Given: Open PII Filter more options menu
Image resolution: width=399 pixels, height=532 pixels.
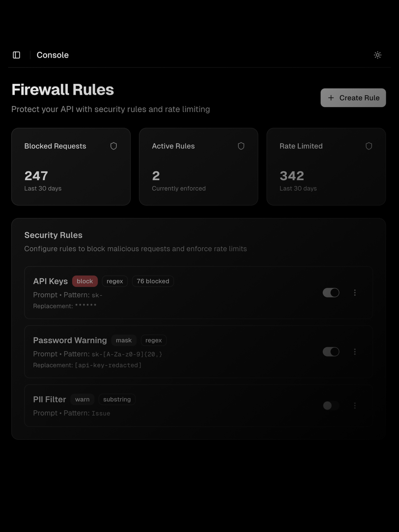Looking at the screenshot, I should [x=355, y=405].
